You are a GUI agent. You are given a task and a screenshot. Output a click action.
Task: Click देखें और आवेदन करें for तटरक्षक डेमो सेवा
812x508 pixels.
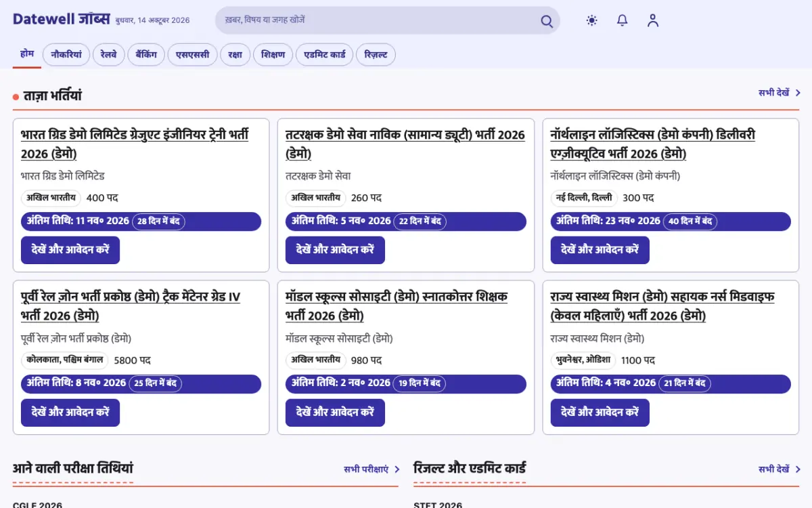(x=335, y=250)
